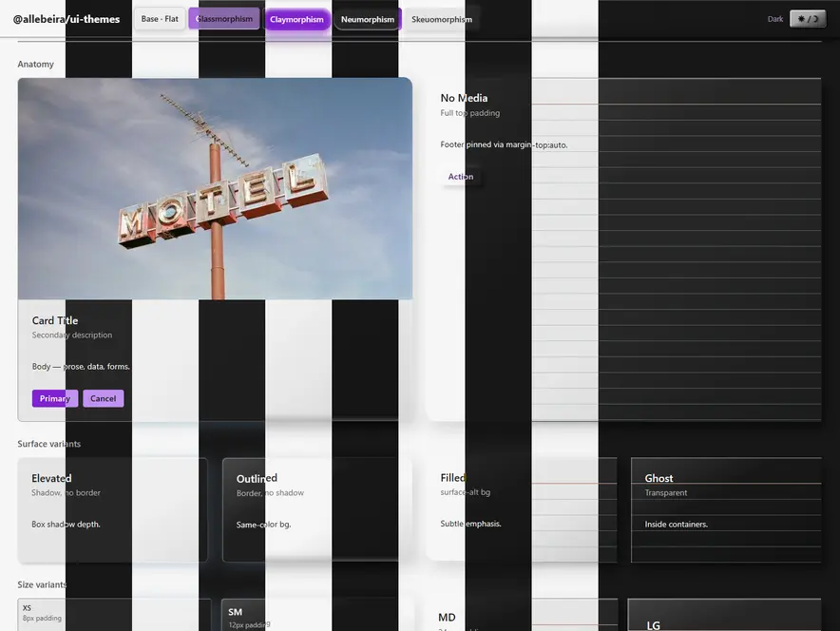840x631 pixels.
Task: Select the Ghost surface card
Action: 726,510
